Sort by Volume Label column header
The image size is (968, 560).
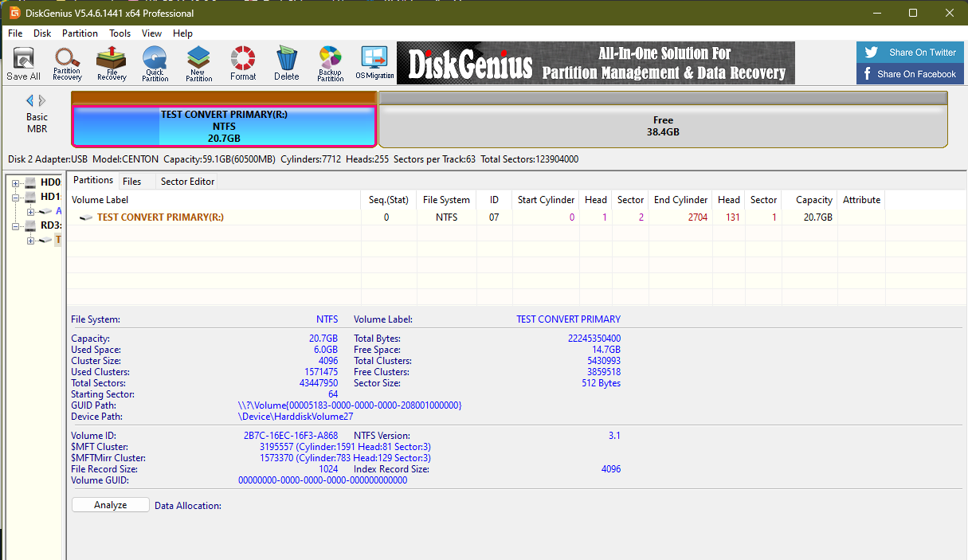(214, 200)
